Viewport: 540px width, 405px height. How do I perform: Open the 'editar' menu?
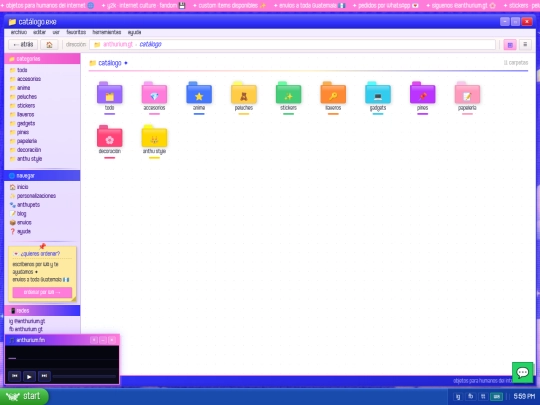(x=40, y=32)
